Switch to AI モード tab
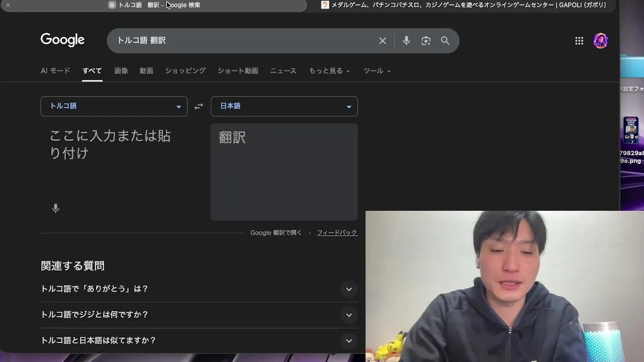644x362 pixels. 55,71
